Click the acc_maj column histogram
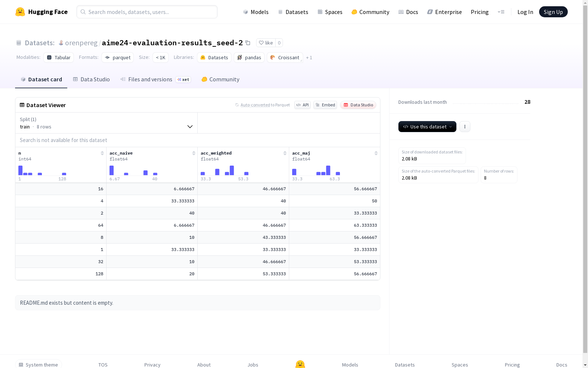Viewport: 588px width, 368px height. (316, 170)
